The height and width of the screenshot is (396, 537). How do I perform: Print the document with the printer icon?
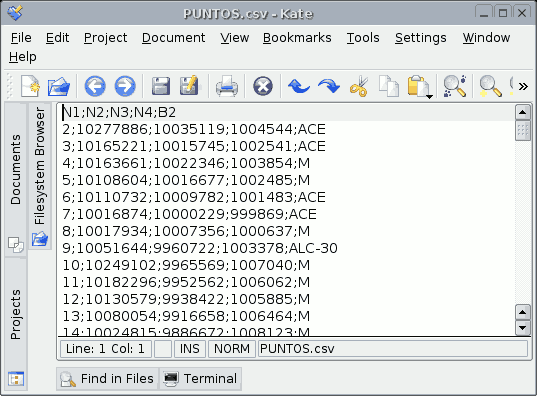227,86
